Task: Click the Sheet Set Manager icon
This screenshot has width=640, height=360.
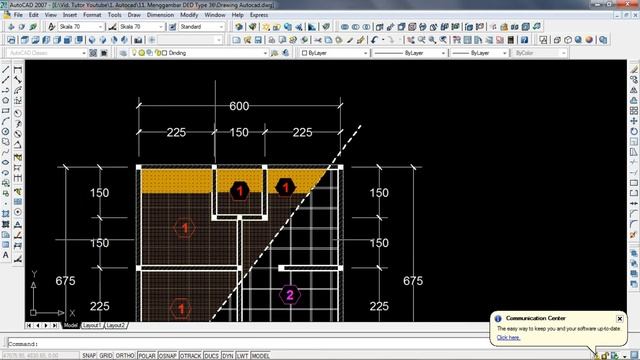Action: [x=489, y=40]
